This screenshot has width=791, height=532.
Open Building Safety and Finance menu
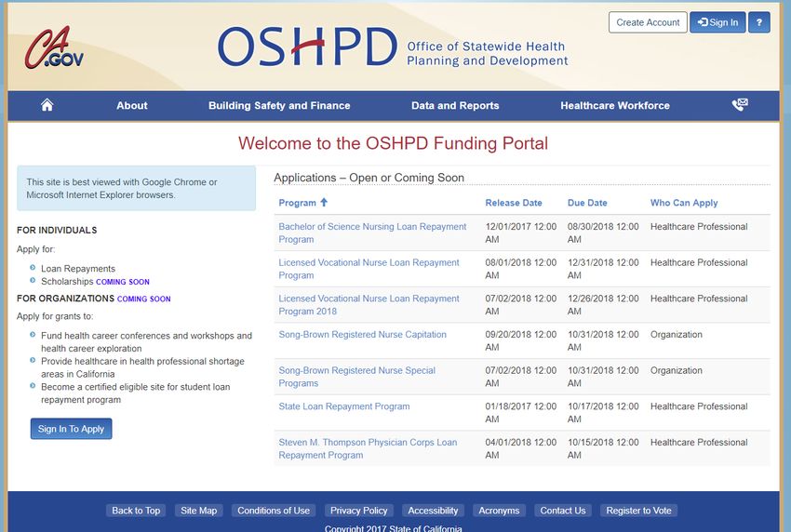279,105
